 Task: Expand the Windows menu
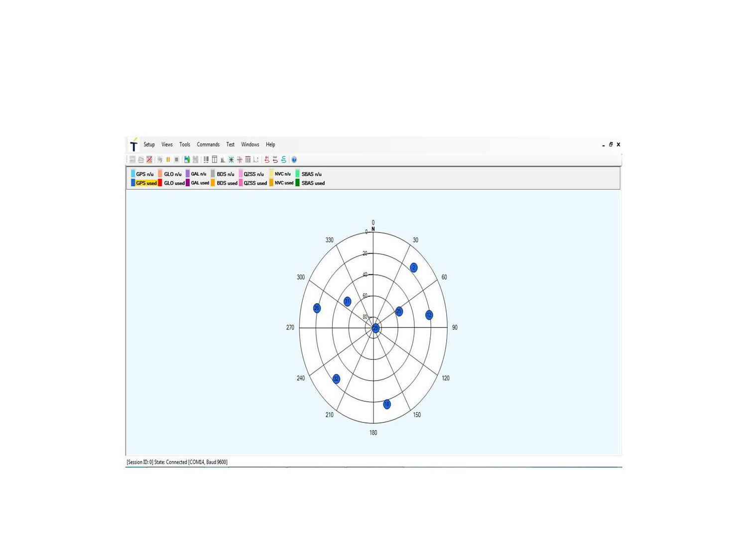click(x=250, y=145)
